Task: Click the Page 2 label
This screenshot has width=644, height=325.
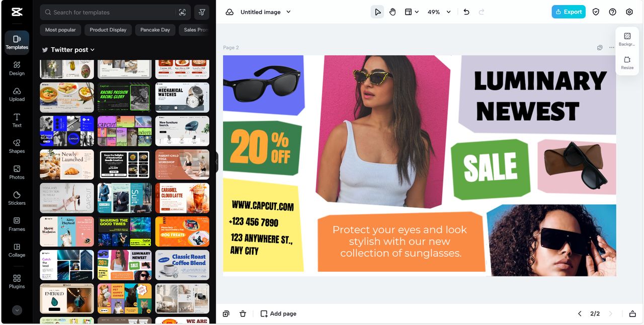Action: [231, 48]
